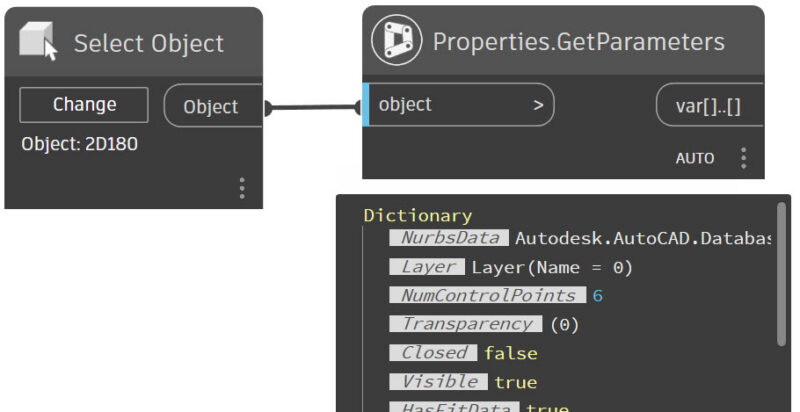Select the Visible key

pyautogui.click(x=438, y=381)
